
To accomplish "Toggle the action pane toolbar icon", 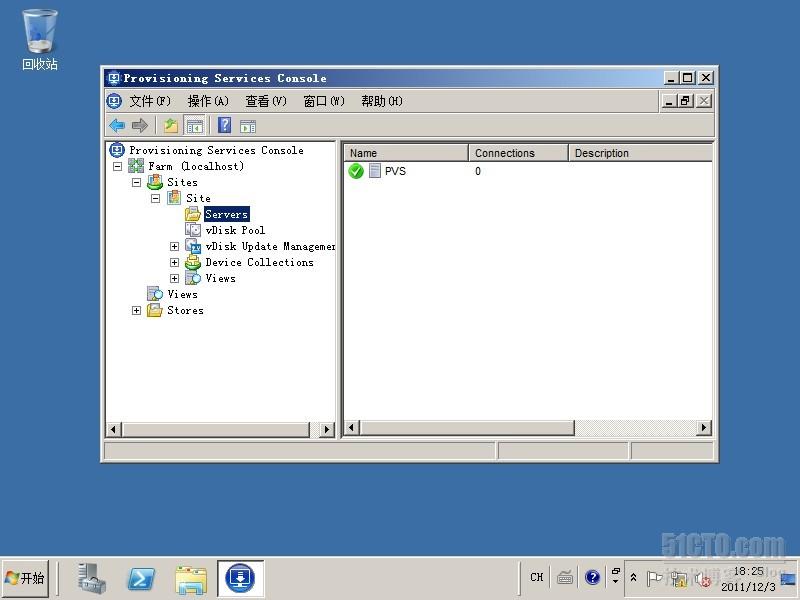I will point(248,126).
